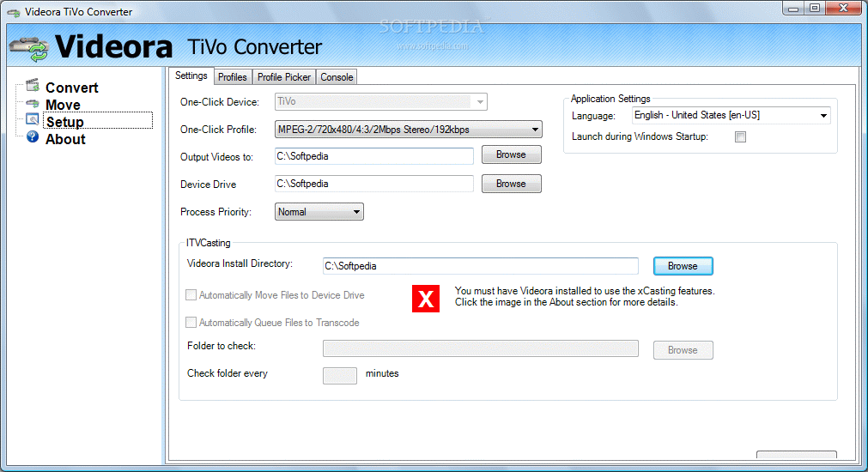Viewport: 868px width, 472px height.
Task: Expand the One-Click Profile dropdown
Action: pyautogui.click(x=409, y=130)
